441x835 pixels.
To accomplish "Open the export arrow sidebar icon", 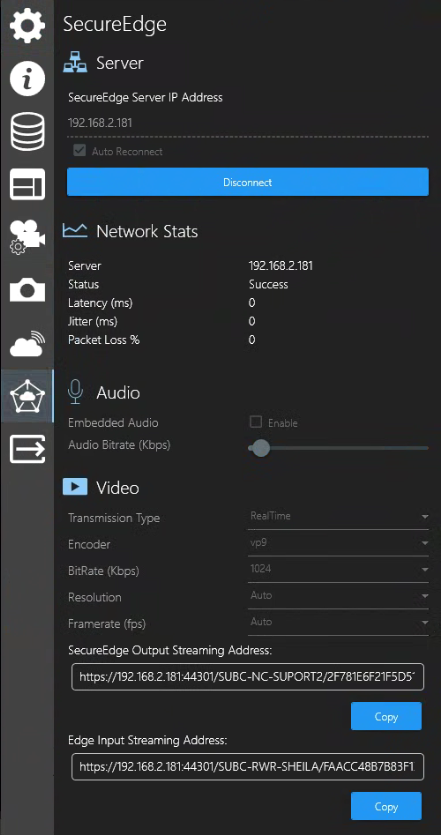I will pyautogui.click(x=27, y=449).
